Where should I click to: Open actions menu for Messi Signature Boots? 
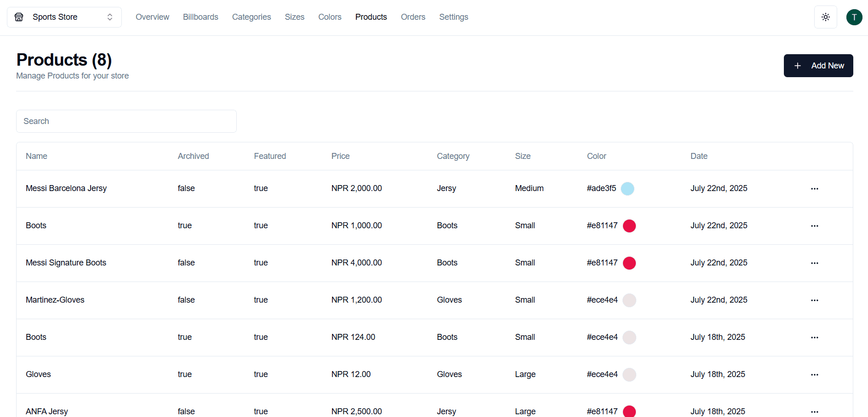(x=815, y=263)
